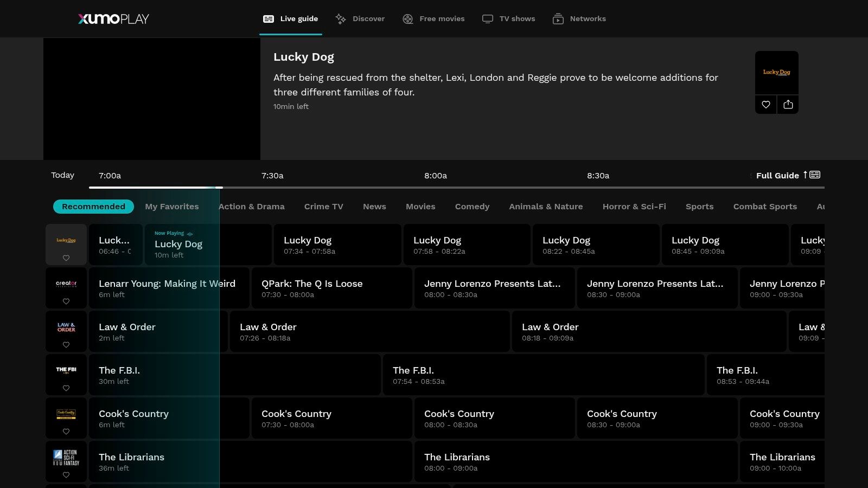
Task: Open the Creator channel logo
Action: click(x=66, y=284)
